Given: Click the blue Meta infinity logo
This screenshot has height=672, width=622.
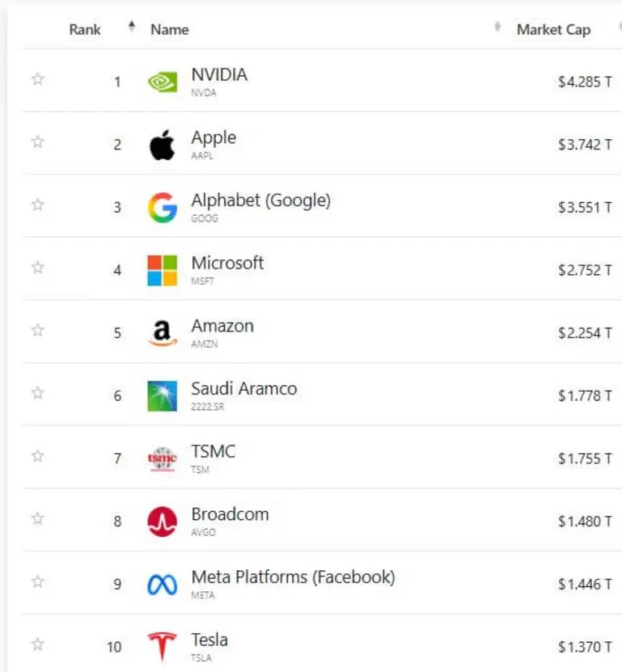Looking at the screenshot, I should [162, 585].
